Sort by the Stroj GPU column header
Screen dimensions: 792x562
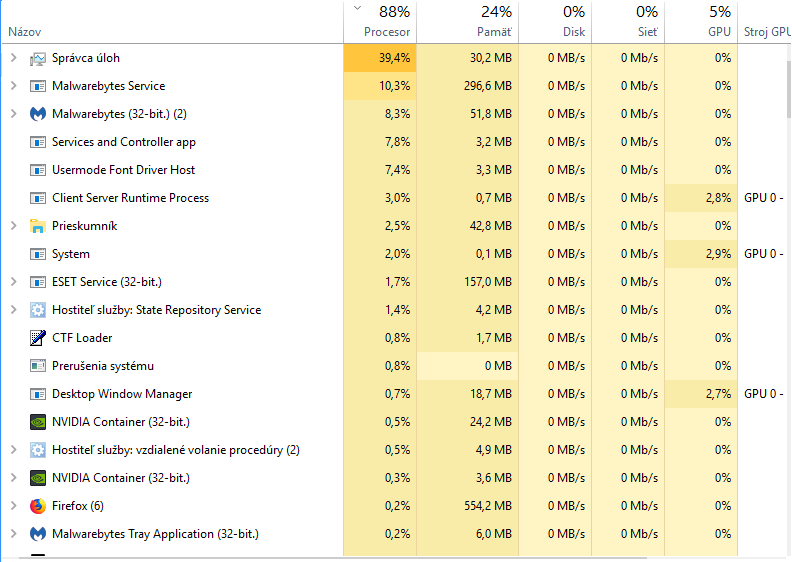tap(765, 23)
